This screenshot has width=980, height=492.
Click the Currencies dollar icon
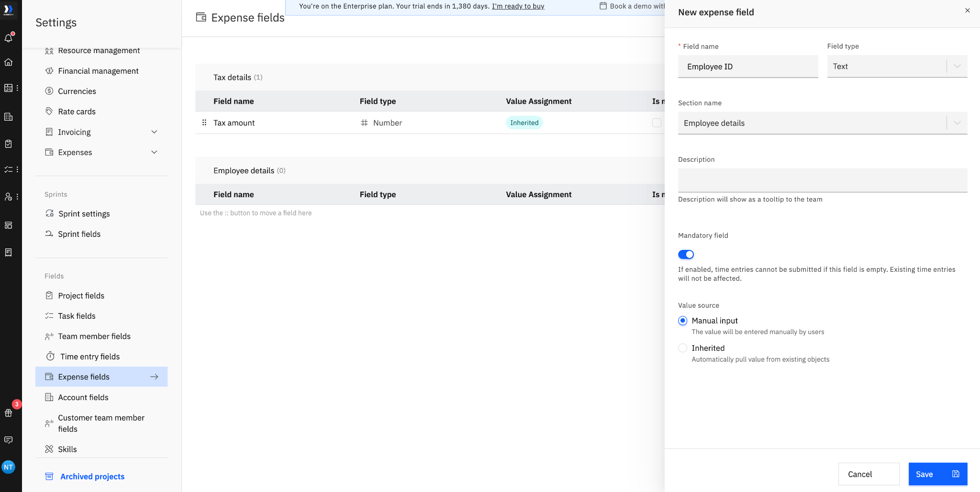pyautogui.click(x=49, y=91)
